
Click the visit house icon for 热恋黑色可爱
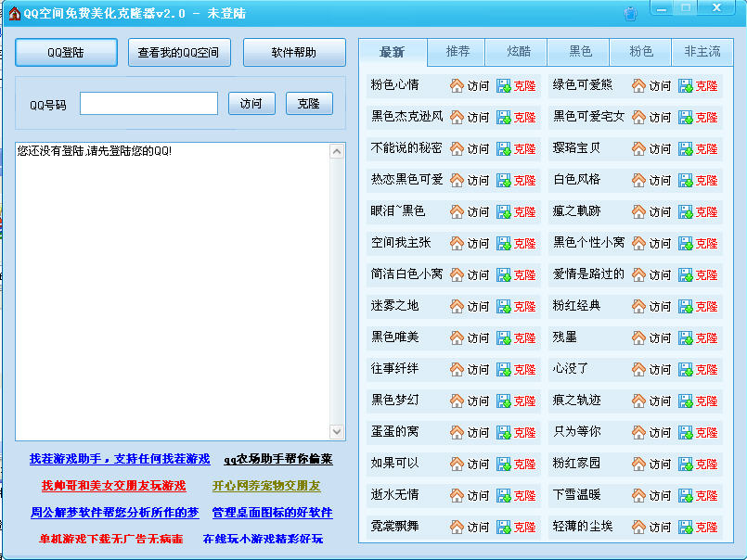(457, 180)
